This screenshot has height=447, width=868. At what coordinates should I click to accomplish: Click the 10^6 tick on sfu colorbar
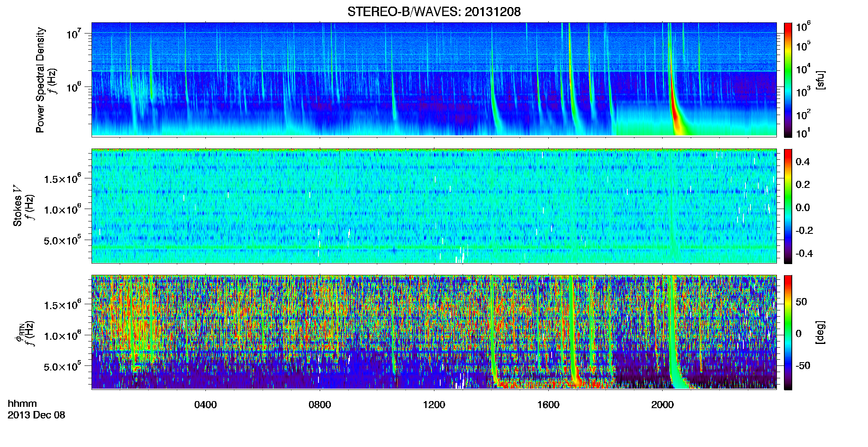click(803, 27)
